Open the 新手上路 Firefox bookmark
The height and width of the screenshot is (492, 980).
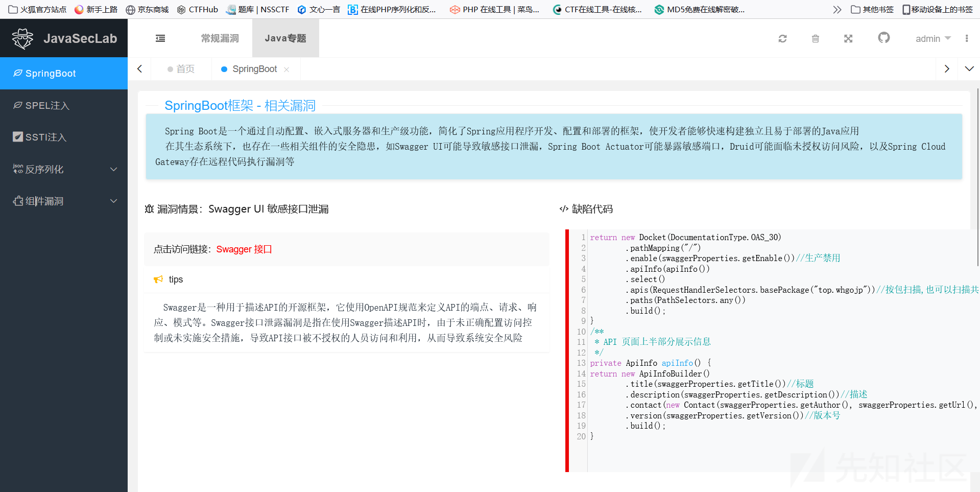click(x=96, y=9)
